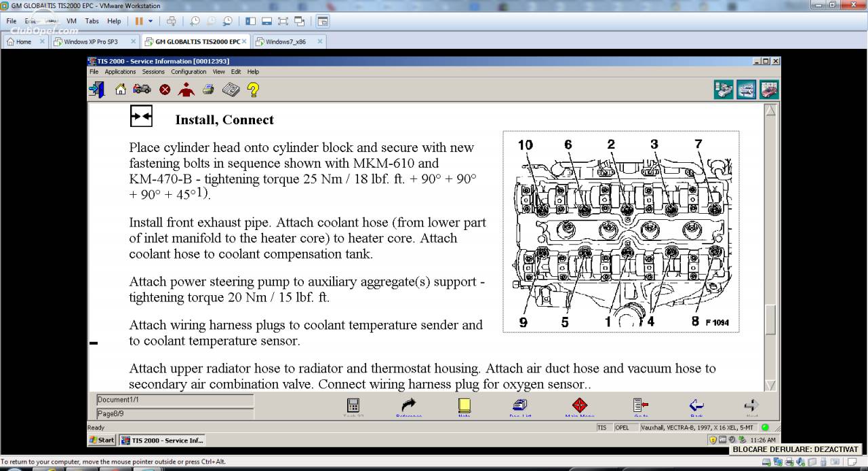Go to Main Menu red diamond icon

[x=580, y=407]
